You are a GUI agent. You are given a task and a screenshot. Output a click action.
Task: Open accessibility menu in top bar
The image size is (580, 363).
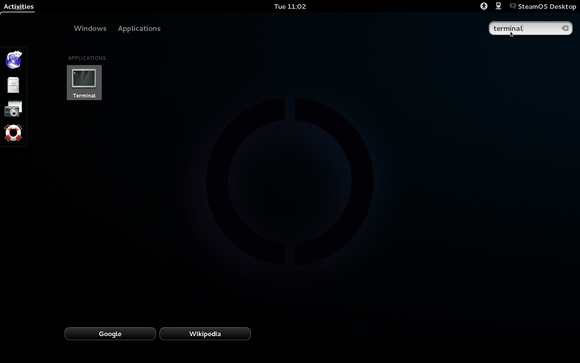[x=483, y=6]
